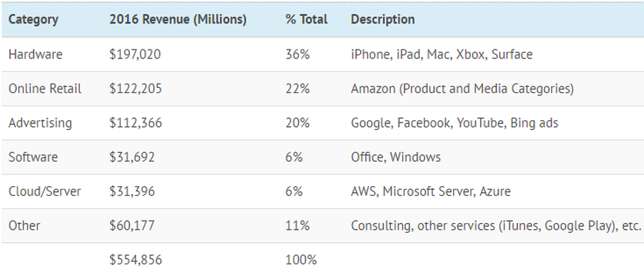
Task: Click the 100% total cell
Action: (301, 260)
